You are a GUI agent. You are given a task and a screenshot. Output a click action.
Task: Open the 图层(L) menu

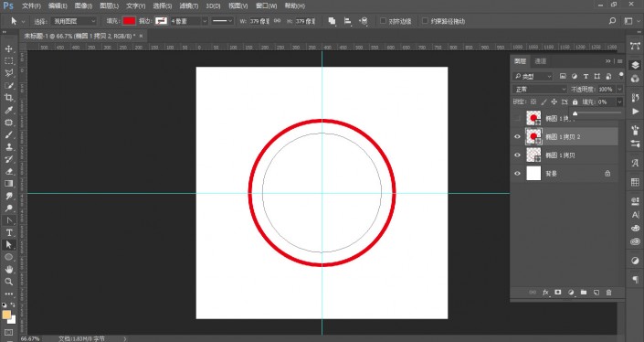point(109,5)
